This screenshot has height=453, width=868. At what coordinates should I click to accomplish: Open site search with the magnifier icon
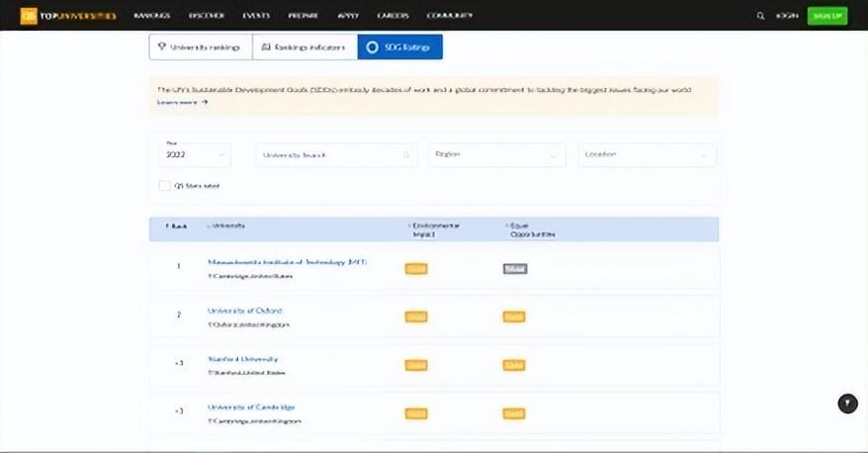click(x=759, y=16)
